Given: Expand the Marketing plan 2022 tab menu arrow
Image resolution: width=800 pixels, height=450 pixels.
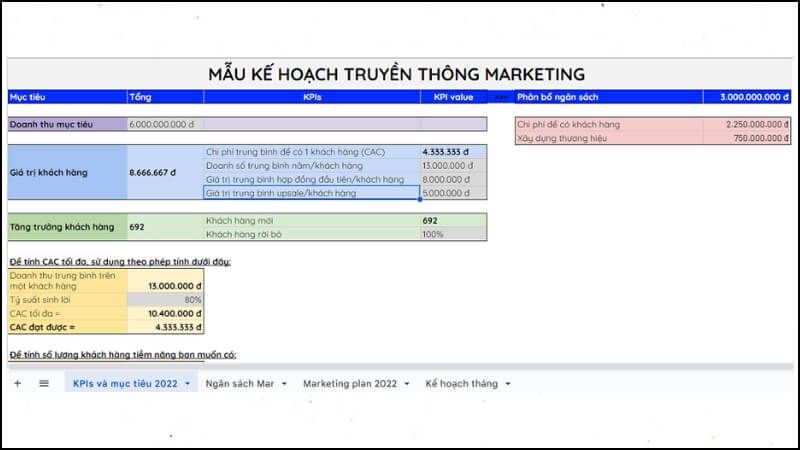Looking at the screenshot, I should pos(407,384).
